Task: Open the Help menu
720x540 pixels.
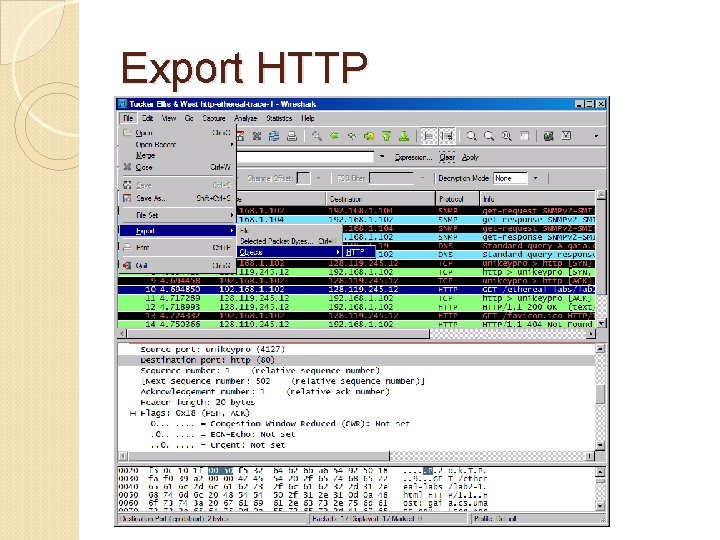Action: (x=308, y=118)
